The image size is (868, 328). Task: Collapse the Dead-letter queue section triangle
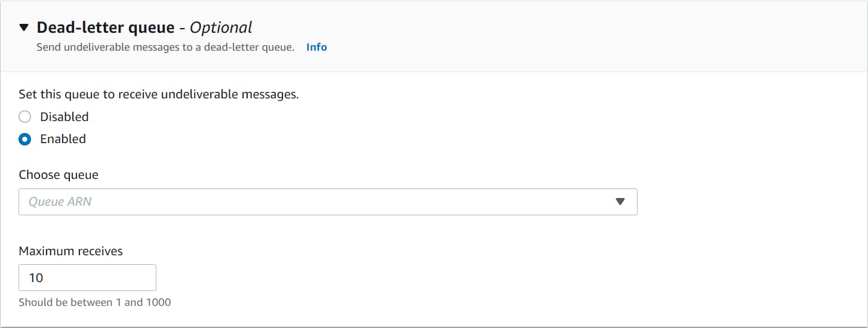point(24,27)
